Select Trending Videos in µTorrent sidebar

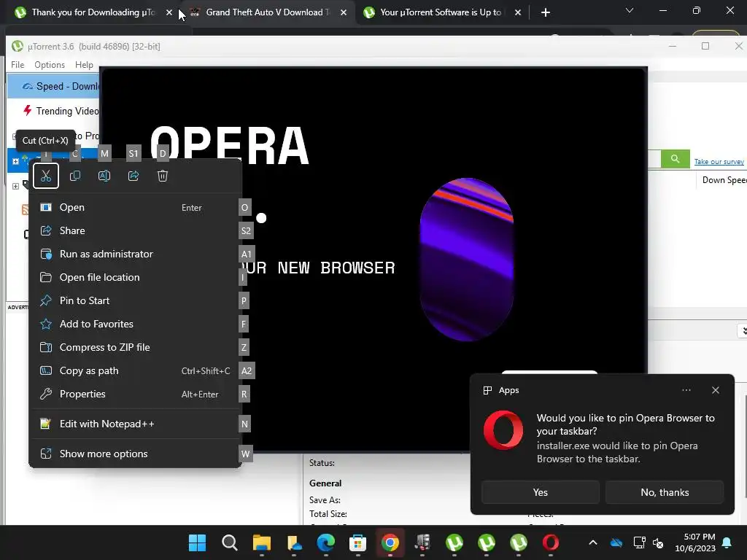coord(53,111)
